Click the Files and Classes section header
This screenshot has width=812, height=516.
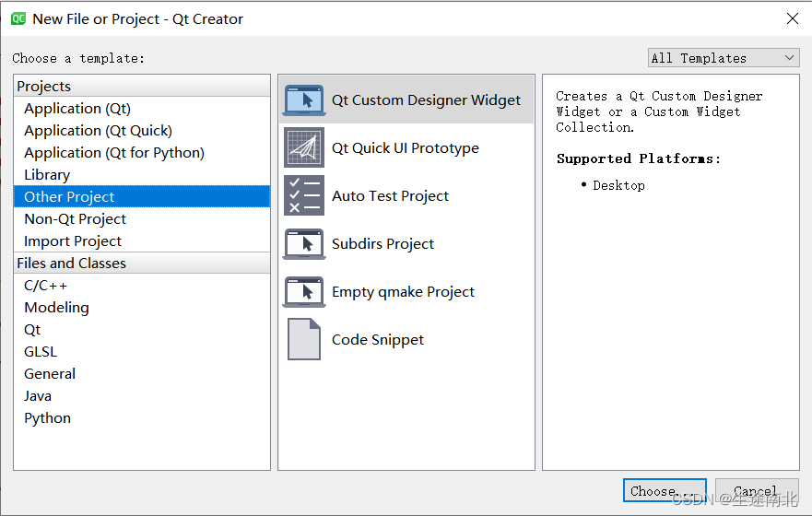point(142,263)
